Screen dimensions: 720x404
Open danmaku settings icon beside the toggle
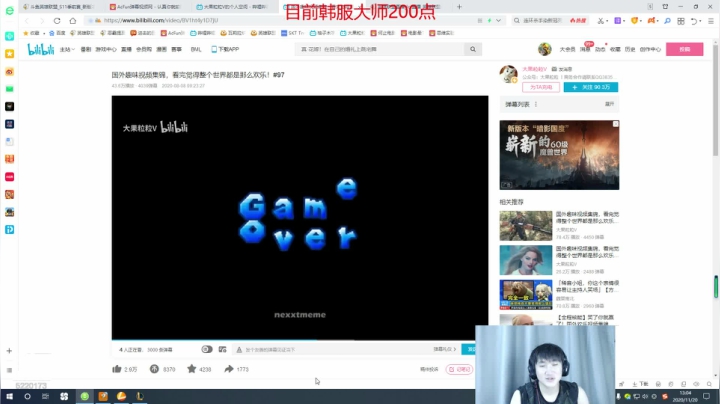pos(223,349)
